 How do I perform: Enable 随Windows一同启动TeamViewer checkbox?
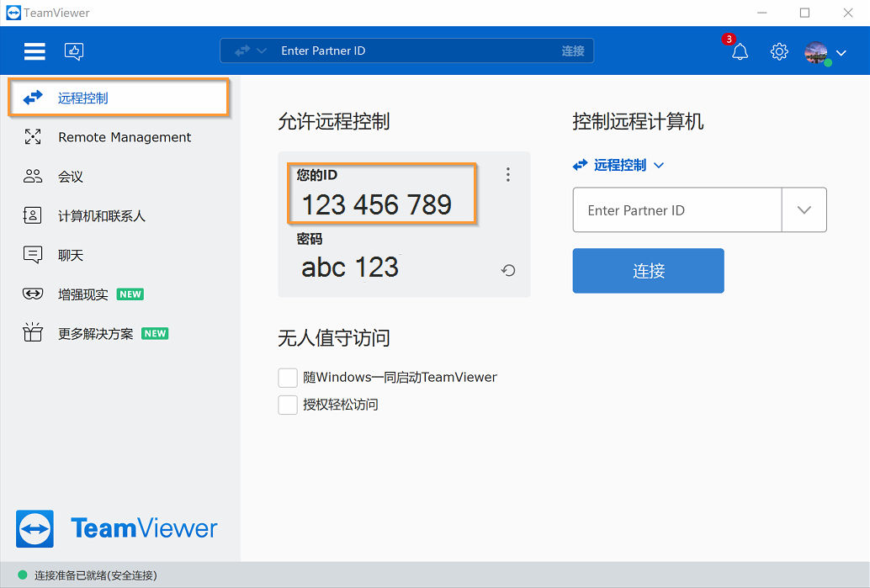point(288,377)
